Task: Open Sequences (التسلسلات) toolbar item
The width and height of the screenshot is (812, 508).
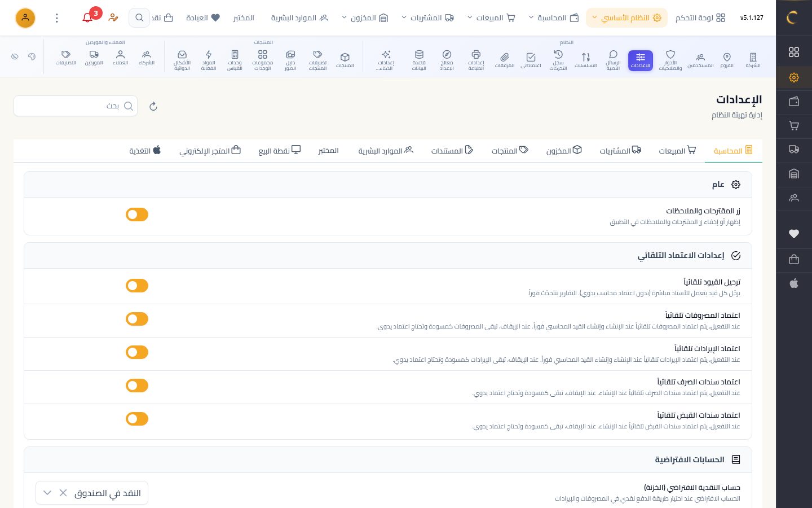Action: click(586, 60)
